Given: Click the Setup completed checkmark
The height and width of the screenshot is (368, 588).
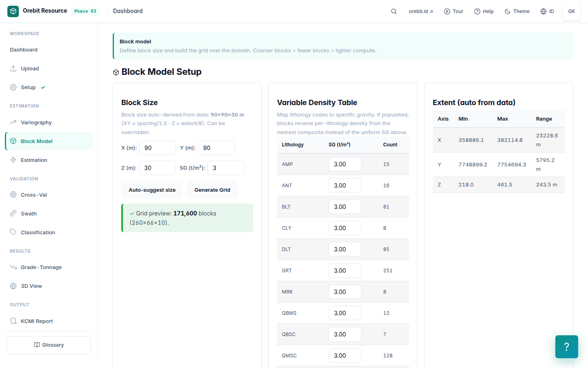Looking at the screenshot, I should (x=43, y=88).
